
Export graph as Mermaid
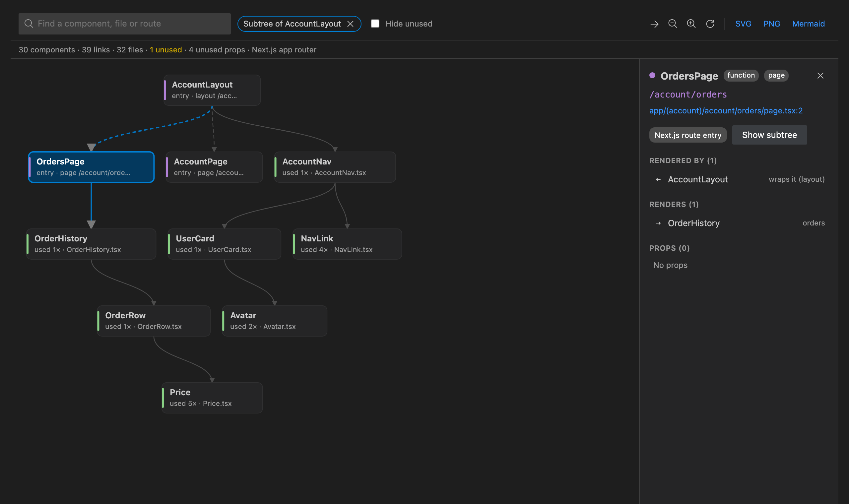pos(808,24)
